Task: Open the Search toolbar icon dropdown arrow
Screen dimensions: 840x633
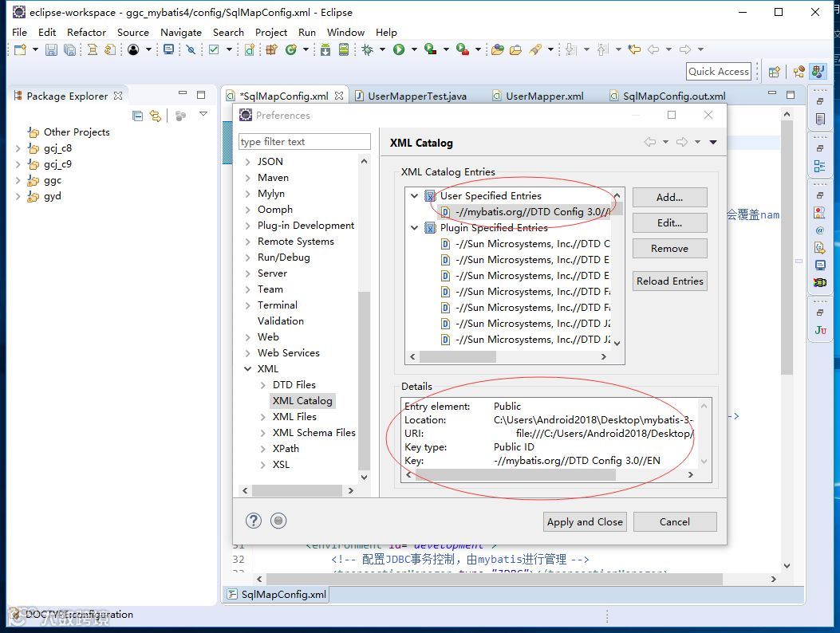Action: [550, 49]
